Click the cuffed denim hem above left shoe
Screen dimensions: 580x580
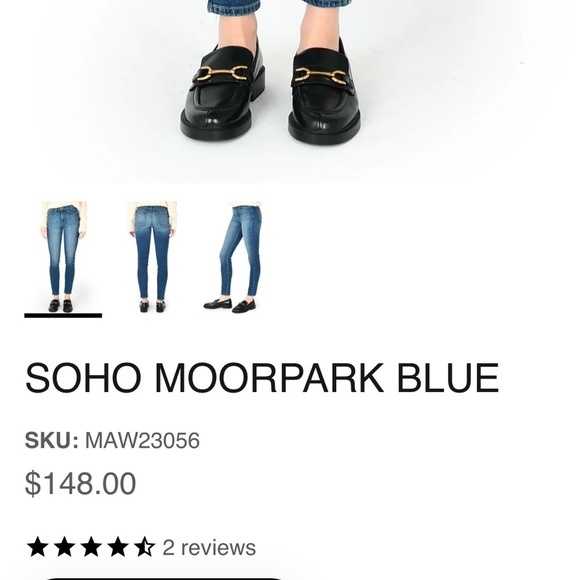pos(234,7)
